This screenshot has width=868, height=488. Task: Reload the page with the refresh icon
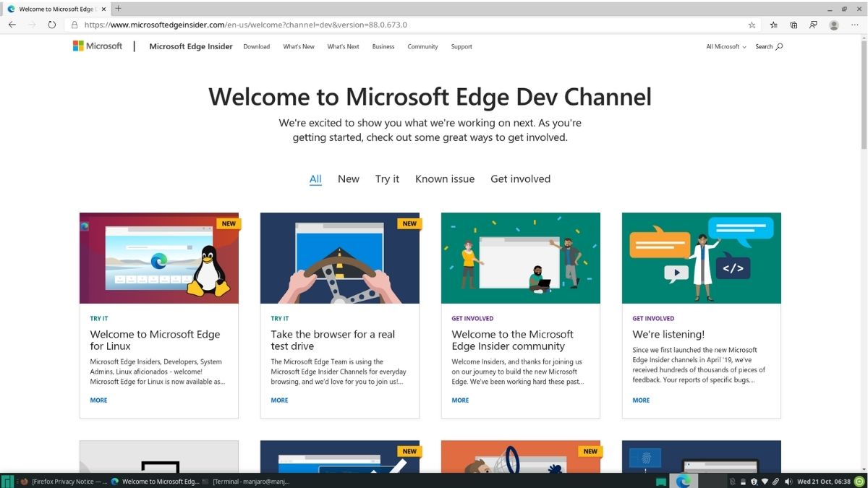pos(51,24)
